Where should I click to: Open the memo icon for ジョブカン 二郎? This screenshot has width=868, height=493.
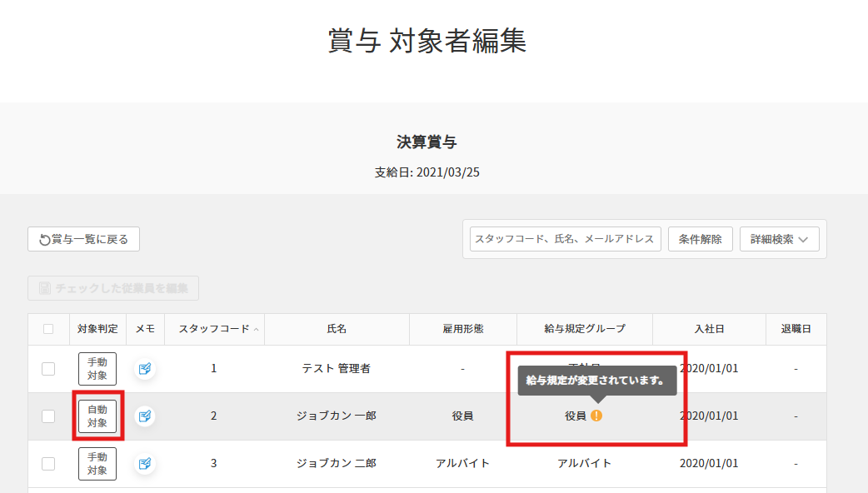[x=144, y=464]
